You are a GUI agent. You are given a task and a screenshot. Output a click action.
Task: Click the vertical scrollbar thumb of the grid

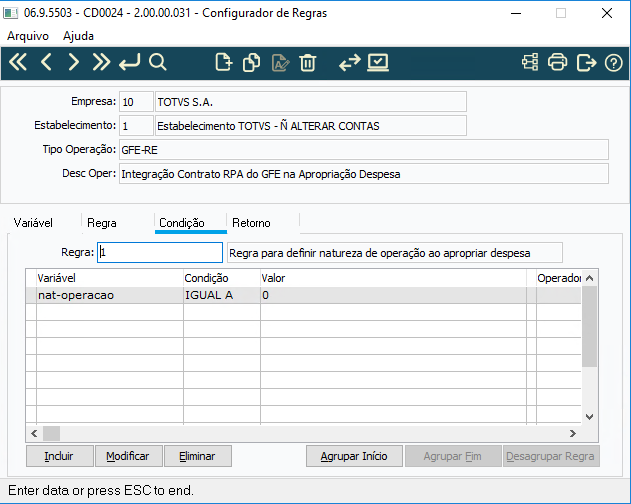click(x=590, y=326)
